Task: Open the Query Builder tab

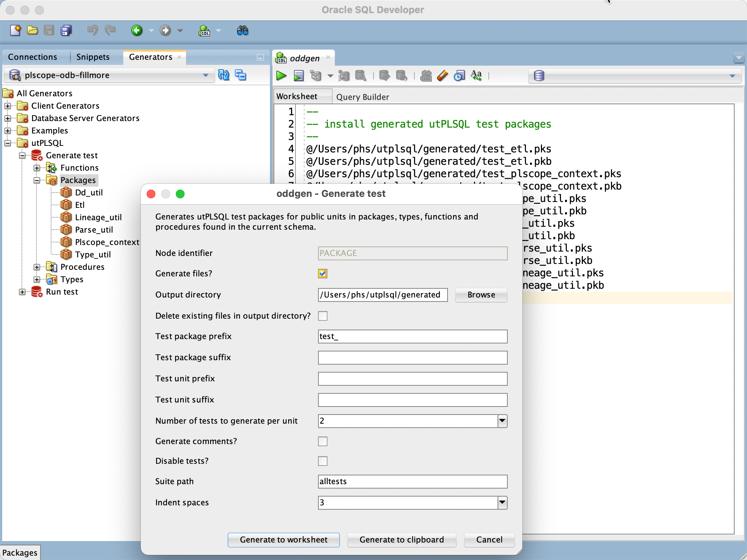Action: point(362,96)
